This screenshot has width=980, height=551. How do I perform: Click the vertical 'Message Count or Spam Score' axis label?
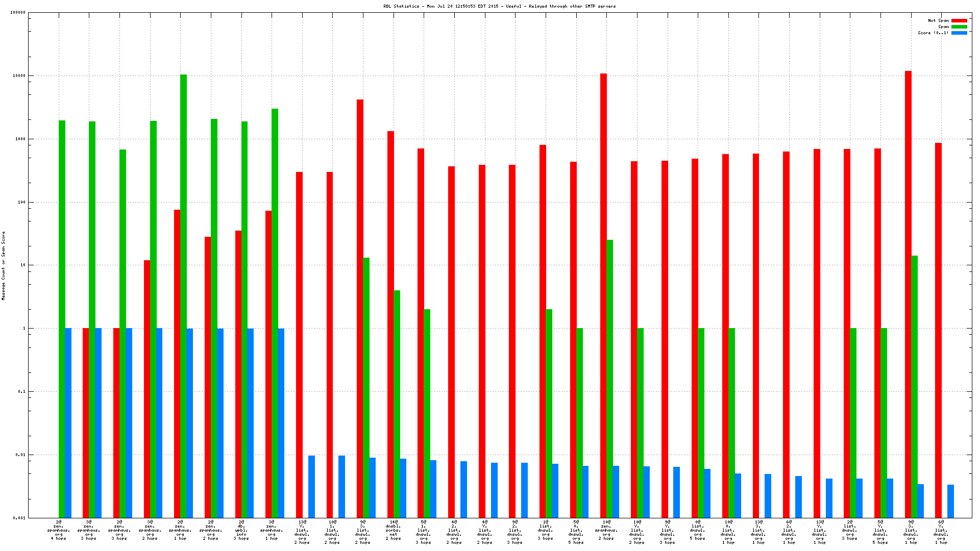coord(4,265)
